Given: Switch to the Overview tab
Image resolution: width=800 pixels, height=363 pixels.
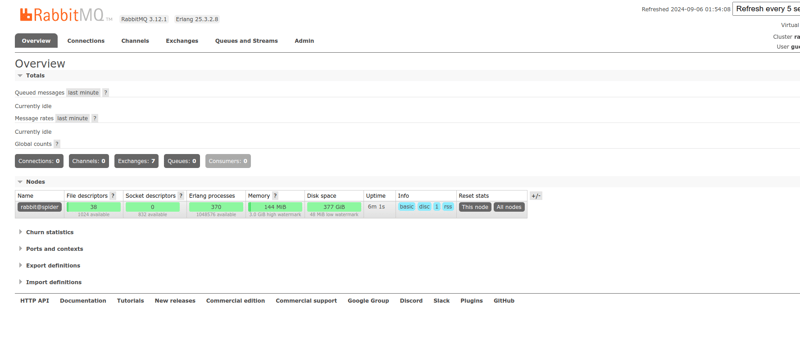Looking at the screenshot, I should point(36,41).
